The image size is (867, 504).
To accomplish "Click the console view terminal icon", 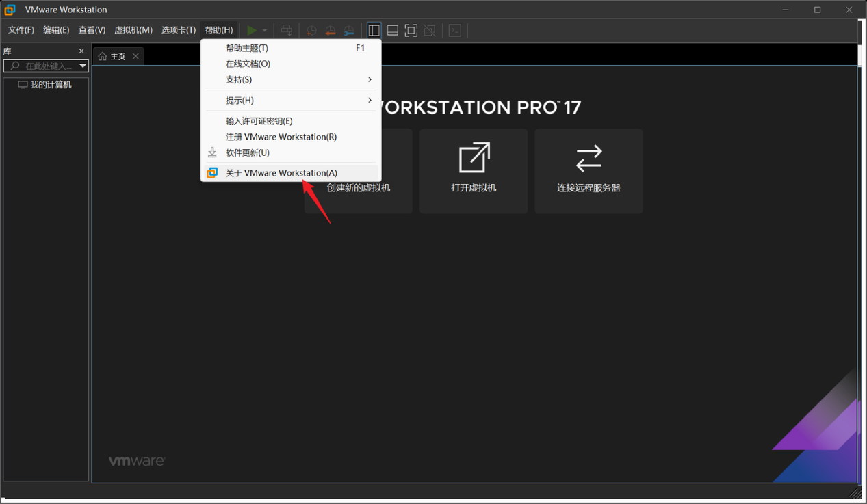I will [455, 30].
